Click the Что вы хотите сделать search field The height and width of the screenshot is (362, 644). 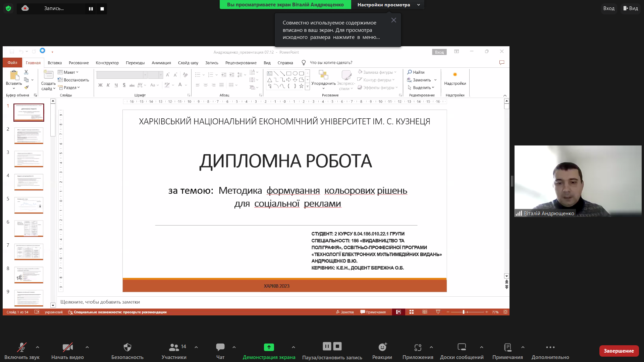tap(331, 63)
